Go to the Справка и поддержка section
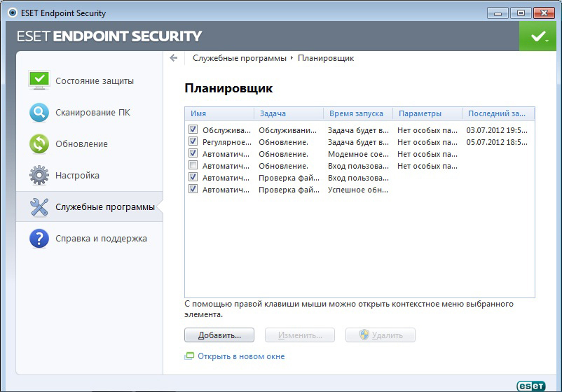This screenshot has width=562, height=392. [101, 238]
